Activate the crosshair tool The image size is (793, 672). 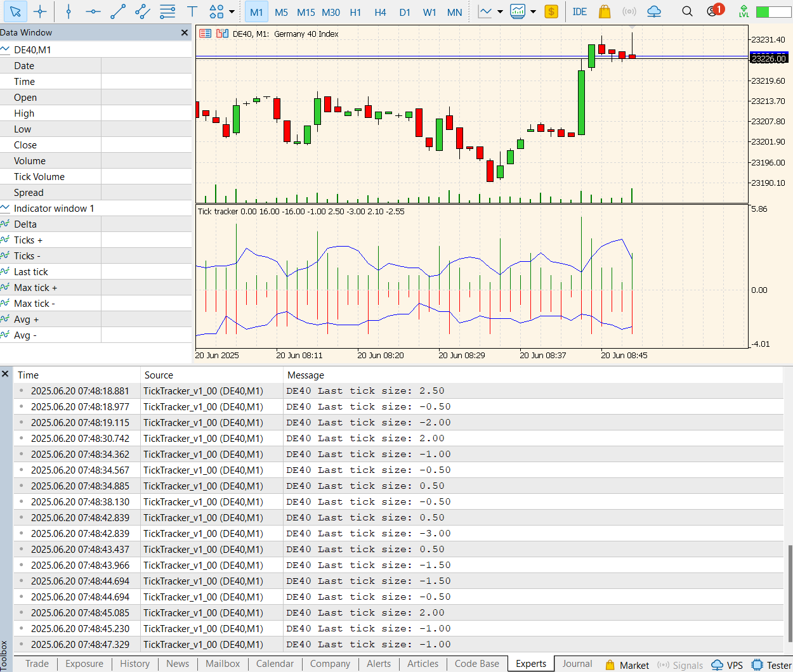click(x=40, y=11)
